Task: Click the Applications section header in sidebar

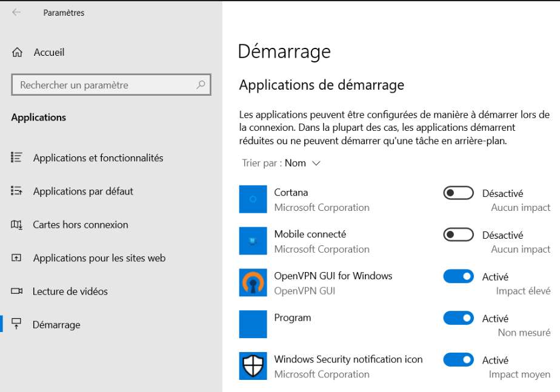Action: click(x=39, y=118)
